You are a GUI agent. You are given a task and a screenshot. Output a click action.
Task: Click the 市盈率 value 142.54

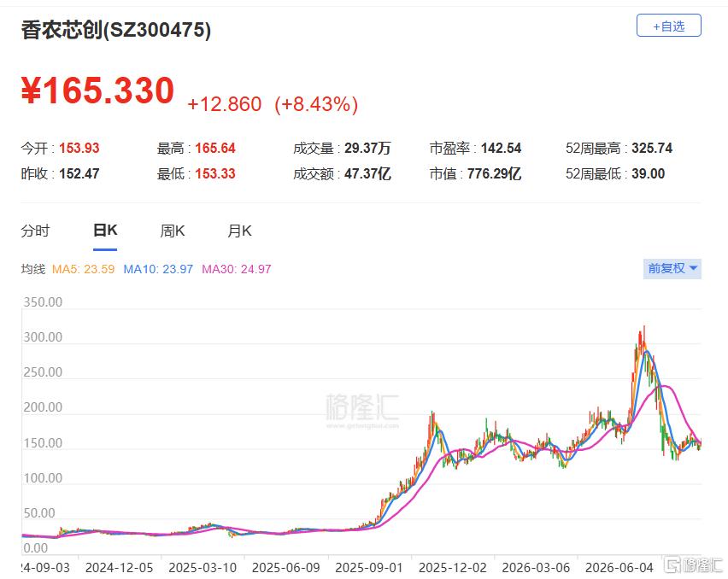[x=502, y=148]
